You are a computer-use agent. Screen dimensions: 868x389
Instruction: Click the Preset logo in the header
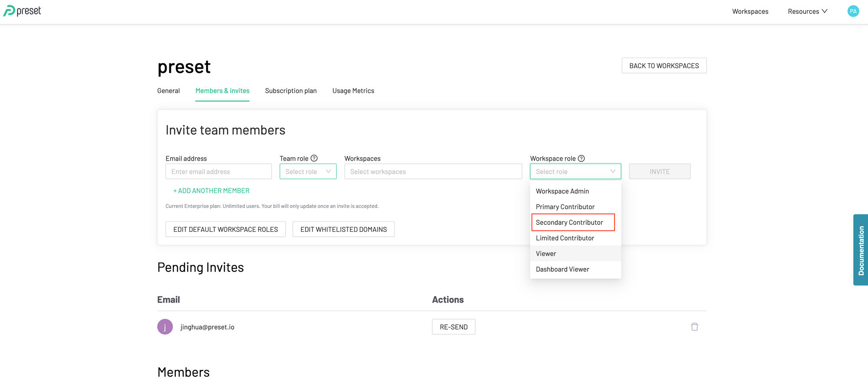(22, 11)
